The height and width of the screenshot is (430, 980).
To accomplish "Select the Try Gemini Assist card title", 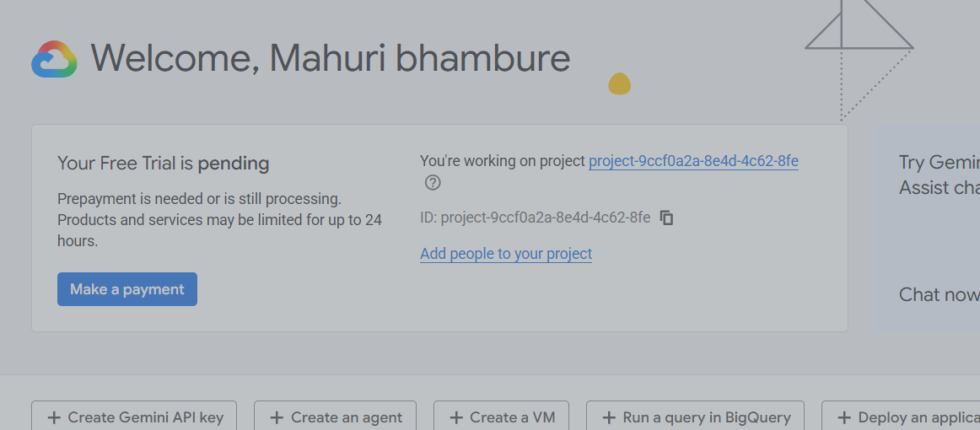I will tap(939, 175).
